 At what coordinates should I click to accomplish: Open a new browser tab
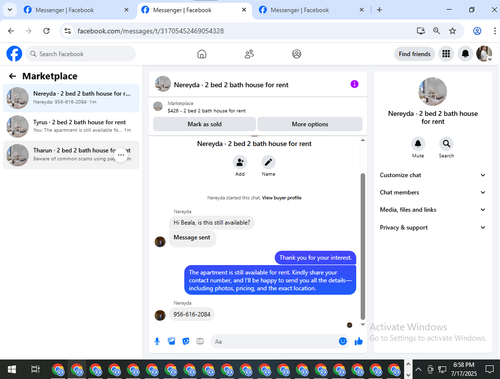click(379, 10)
